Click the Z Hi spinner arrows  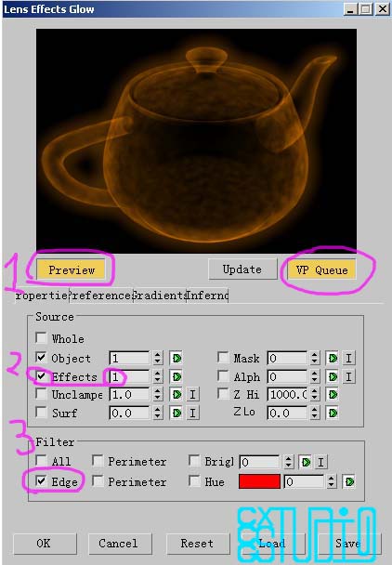pos(315,395)
